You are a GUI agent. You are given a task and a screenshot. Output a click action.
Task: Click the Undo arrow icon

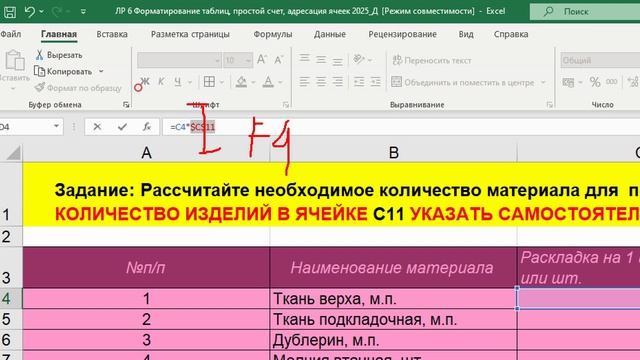pos(29,11)
